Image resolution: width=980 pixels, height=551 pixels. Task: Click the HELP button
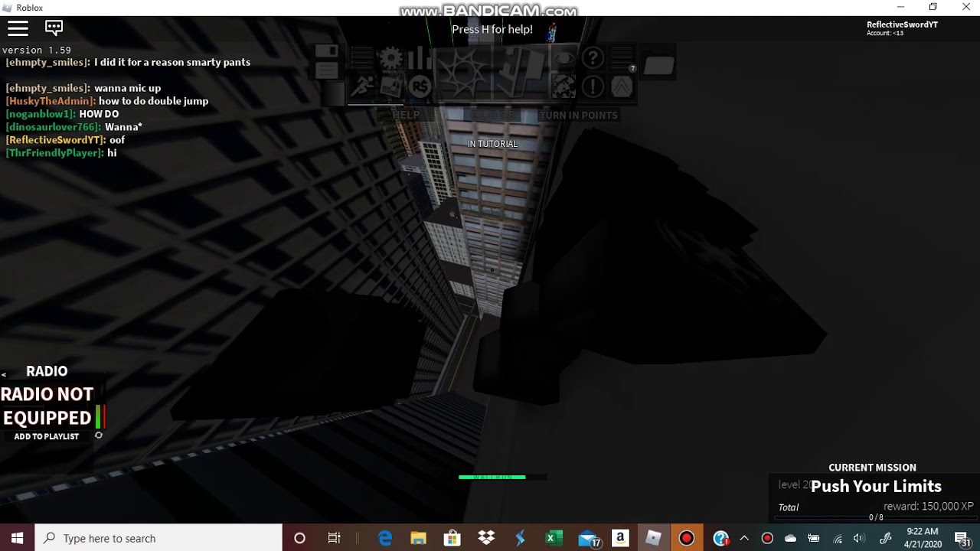pyautogui.click(x=406, y=116)
